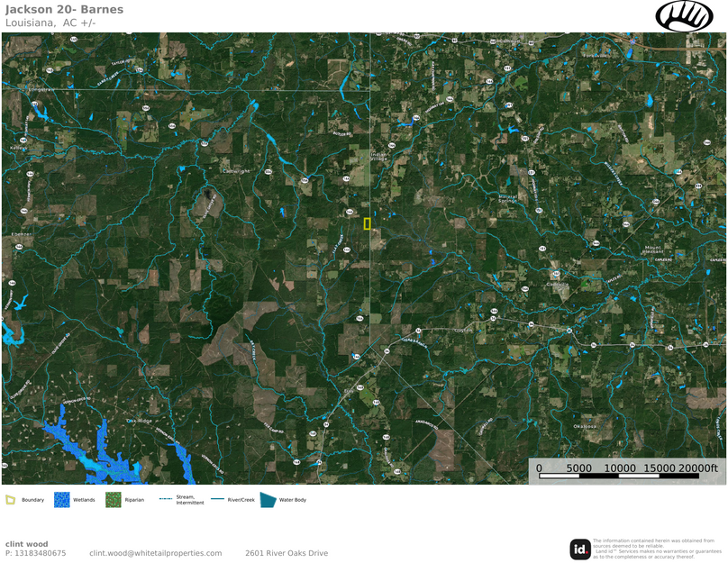The image size is (728, 563).
Task: Click the Oak Ridge label on map
Action: [141, 421]
